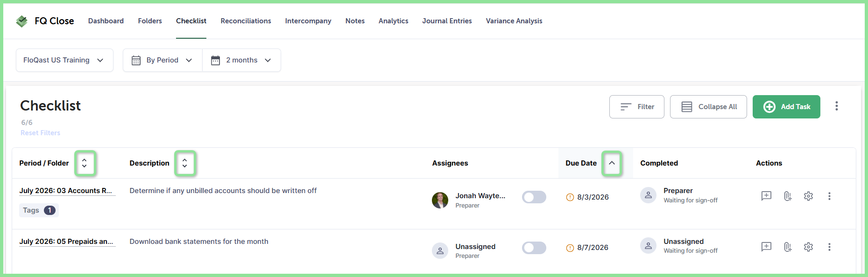Click the Add Task button
This screenshot has height=277, width=868.
[x=786, y=107]
